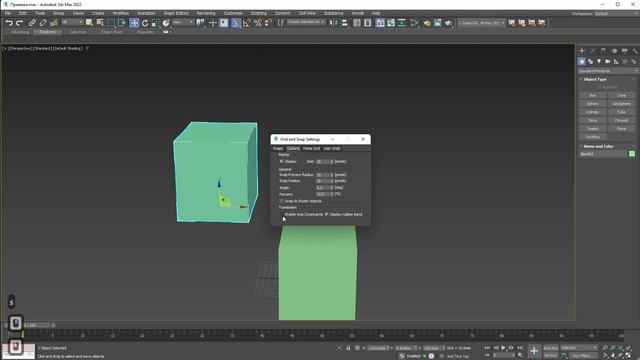This screenshot has height=360, width=640.
Task: Open the Workspaces Default dropdown
Action: pyautogui.click(x=616, y=13)
